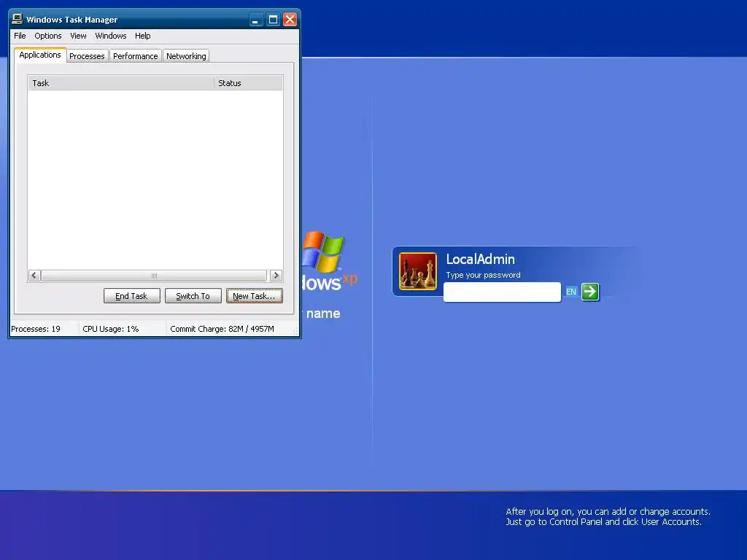The height and width of the screenshot is (560, 747).
Task: Maximize the Task Manager window
Action: (273, 20)
